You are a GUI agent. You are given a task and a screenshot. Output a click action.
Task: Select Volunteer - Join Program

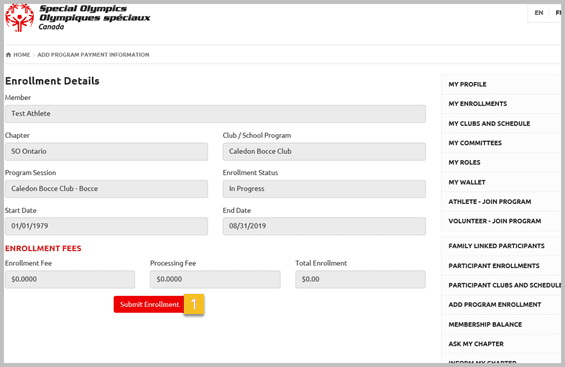(495, 221)
